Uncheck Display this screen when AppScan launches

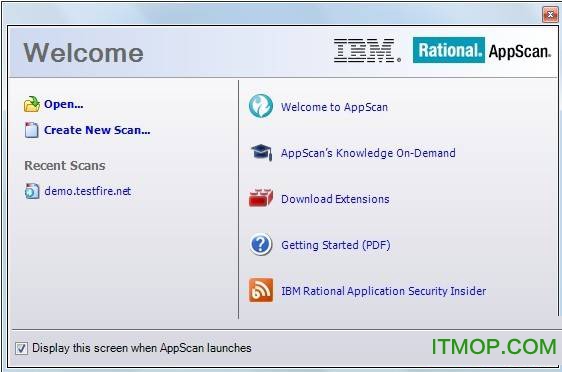[21, 348]
